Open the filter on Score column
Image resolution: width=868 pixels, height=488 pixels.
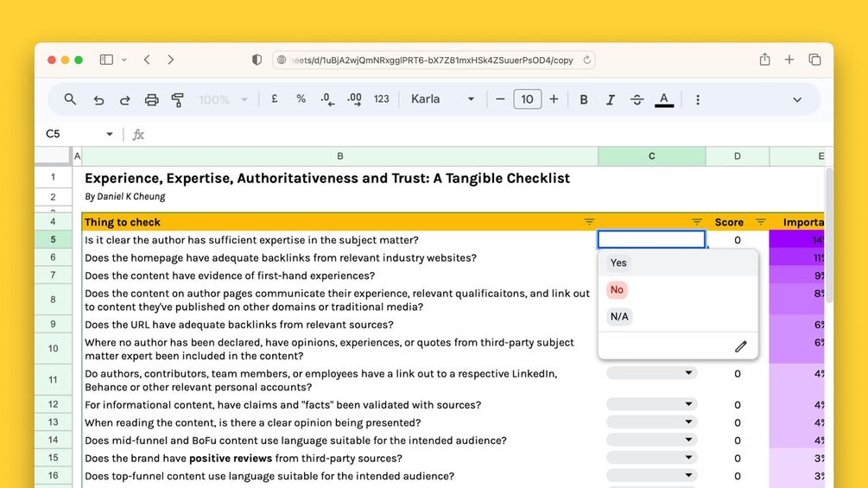761,222
